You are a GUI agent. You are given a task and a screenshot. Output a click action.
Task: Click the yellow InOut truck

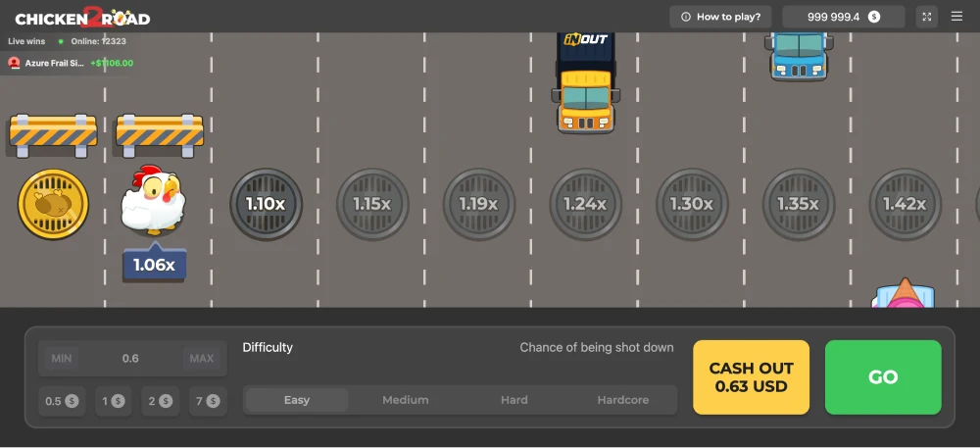tap(586, 82)
